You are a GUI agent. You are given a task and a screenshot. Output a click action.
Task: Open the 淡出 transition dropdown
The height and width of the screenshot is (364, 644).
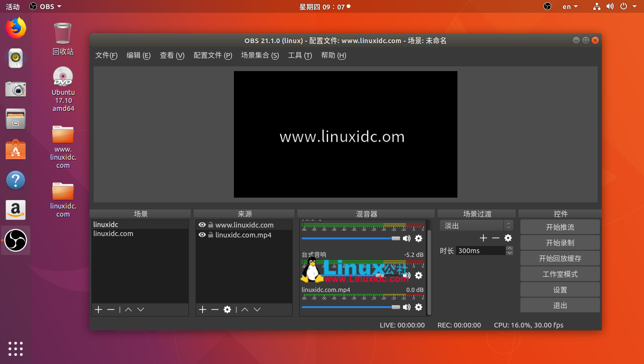coord(476,226)
